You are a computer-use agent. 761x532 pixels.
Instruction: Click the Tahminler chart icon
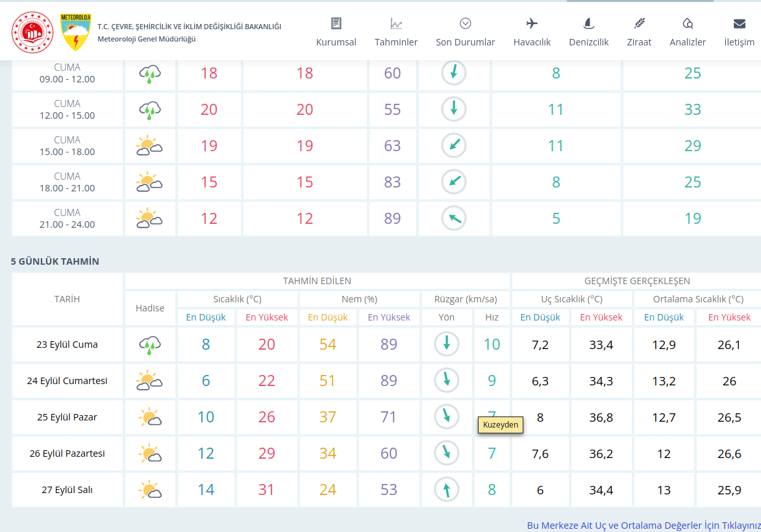[x=396, y=24]
